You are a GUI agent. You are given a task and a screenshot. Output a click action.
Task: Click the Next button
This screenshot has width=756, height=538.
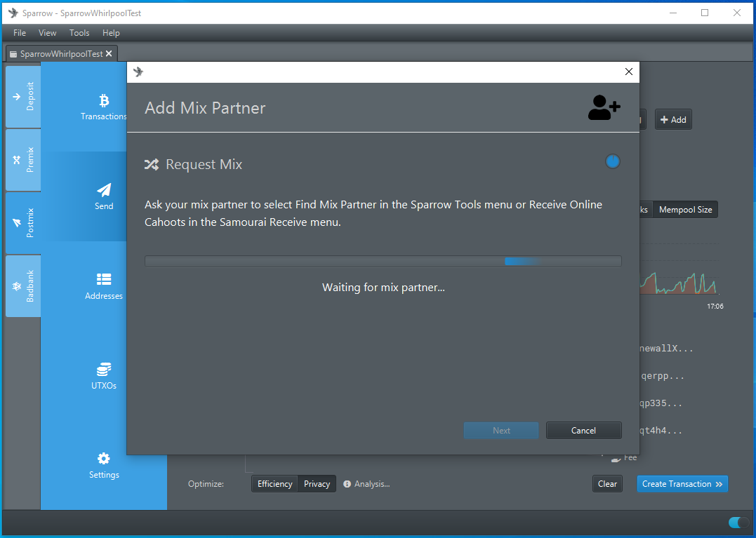point(501,431)
